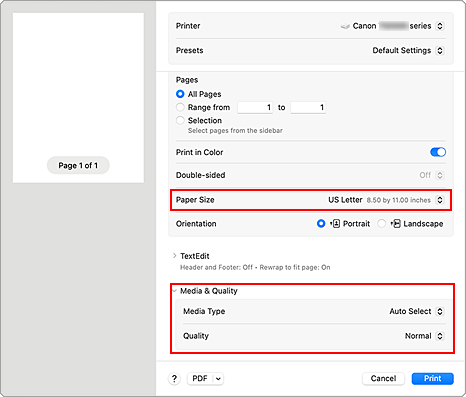466x397 pixels.
Task: Open the Double-sided dropdown
Action: [440, 175]
